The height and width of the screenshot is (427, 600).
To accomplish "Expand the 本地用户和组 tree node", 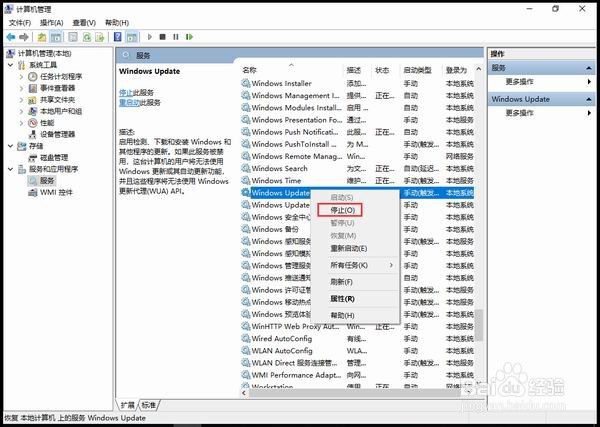I will coord(21,111).
